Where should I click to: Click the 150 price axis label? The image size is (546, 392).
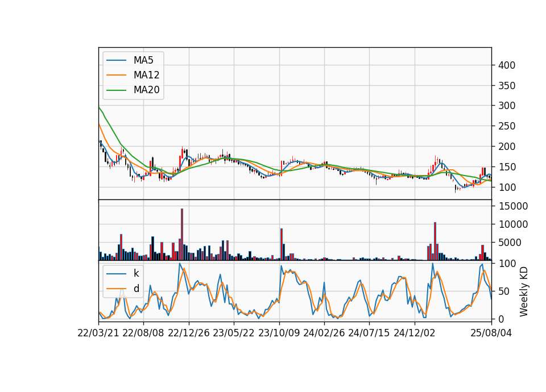click(x=507, y=167)
